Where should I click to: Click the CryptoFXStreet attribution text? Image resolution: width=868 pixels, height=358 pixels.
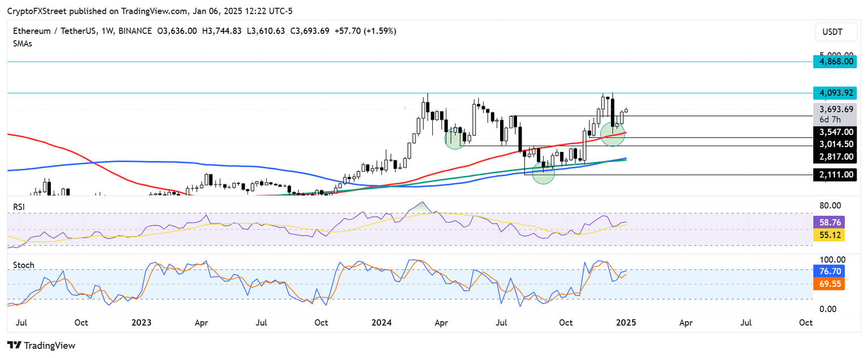(x=37, y=10)
